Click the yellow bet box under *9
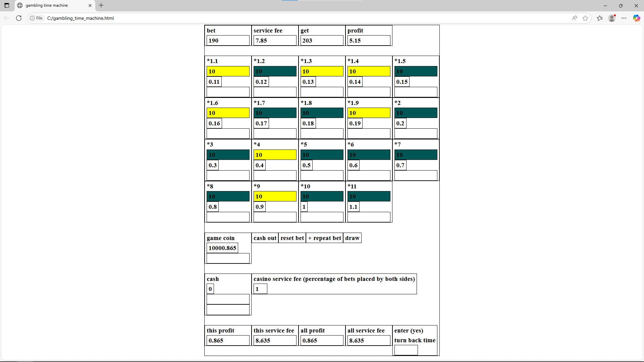Image resolution: width=644 pixels, height=362 pixels. [275, 196]
